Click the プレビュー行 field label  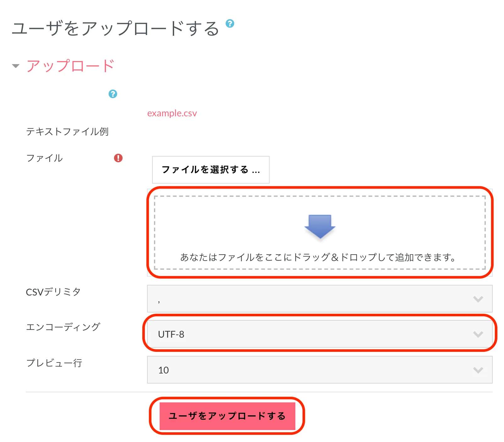pyautogui.click(x=54, y=363)
